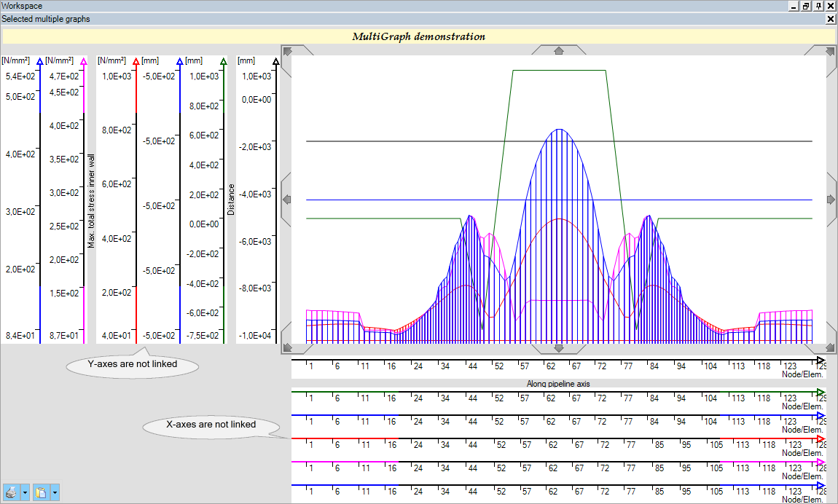Pan graph down with bottom center arrow
The image size is (838, 504).
tap(558, 348)
